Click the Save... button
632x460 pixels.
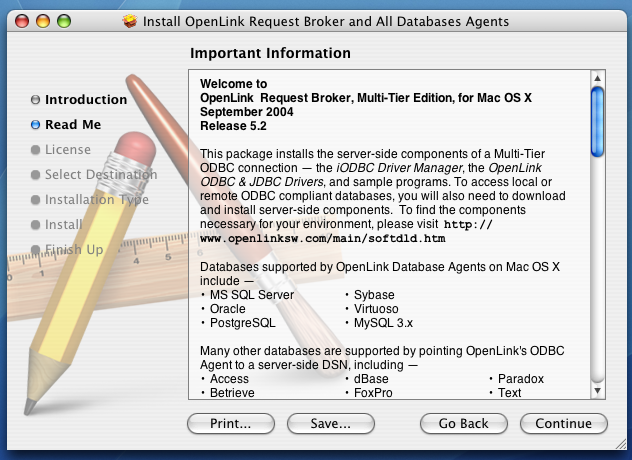coord(331,423)
